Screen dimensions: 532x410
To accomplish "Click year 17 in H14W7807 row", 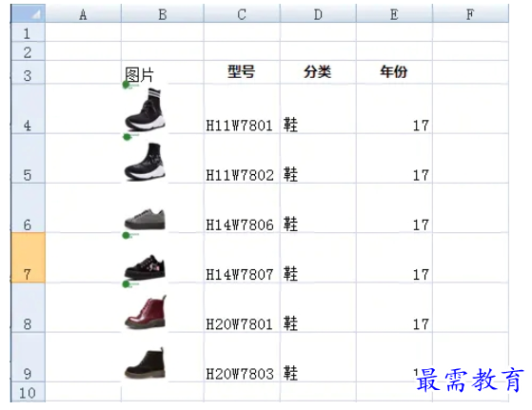I will 395,258.
